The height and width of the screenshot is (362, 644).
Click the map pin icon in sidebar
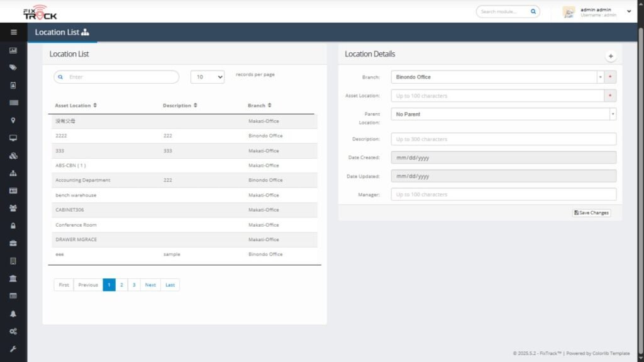(x=13, y=120)
